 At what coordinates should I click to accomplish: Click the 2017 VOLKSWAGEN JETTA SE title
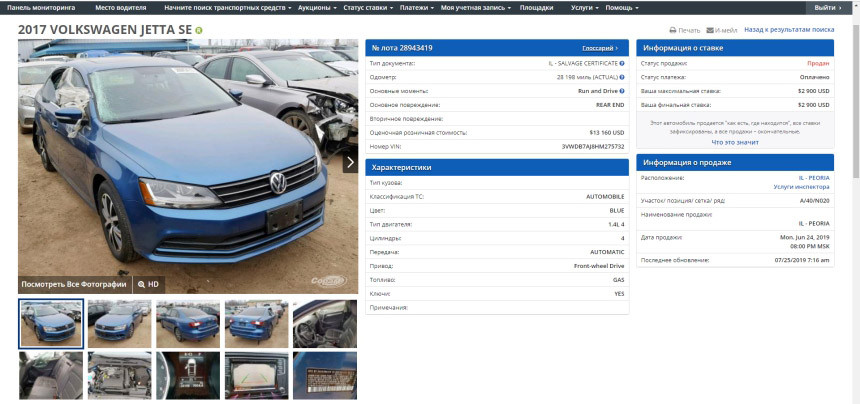coord(105,30)
